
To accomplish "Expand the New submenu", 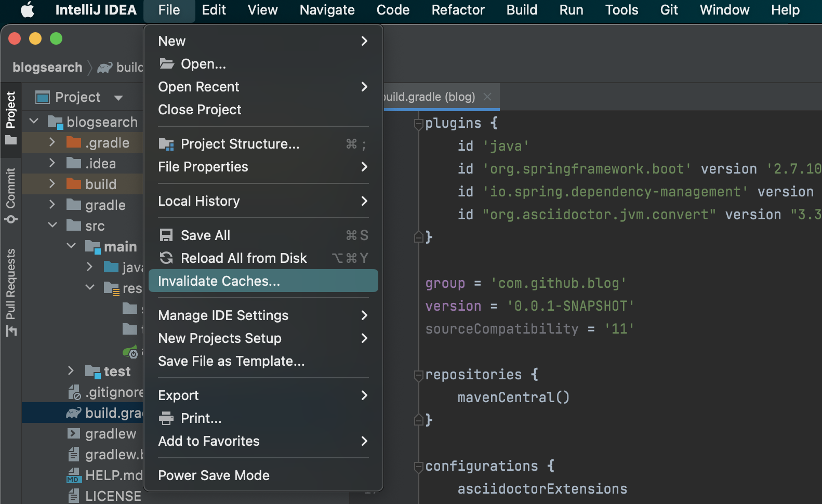I will pos(263,41).
